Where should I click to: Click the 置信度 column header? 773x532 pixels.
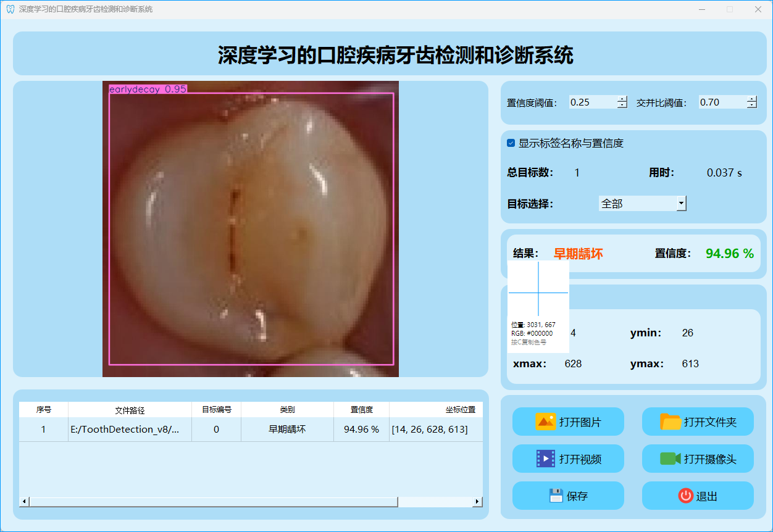[361, 410]
